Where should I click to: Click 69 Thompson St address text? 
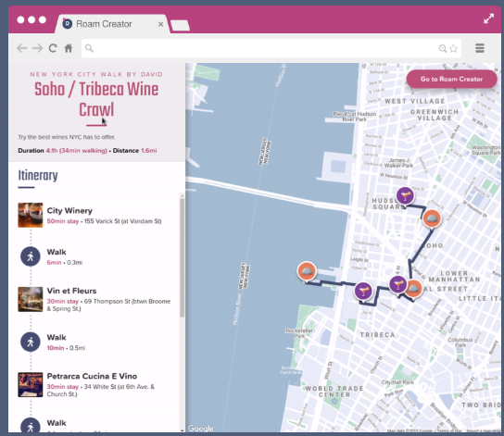108,305
